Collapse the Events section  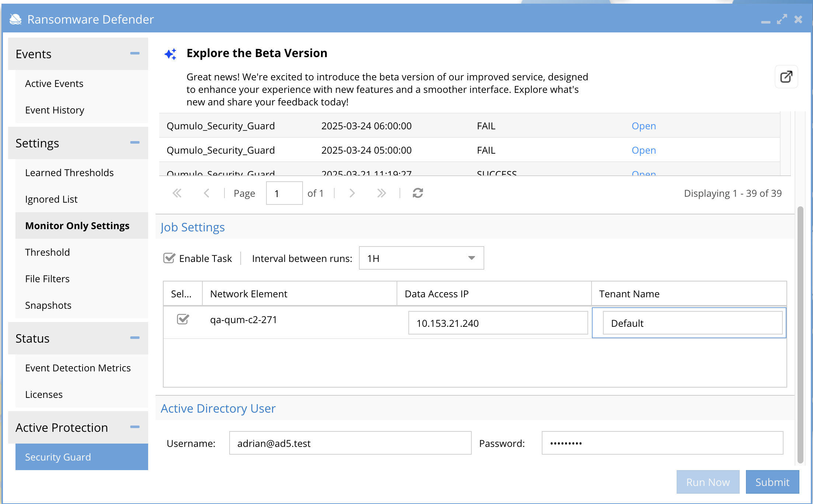click(x=135, y=53)
